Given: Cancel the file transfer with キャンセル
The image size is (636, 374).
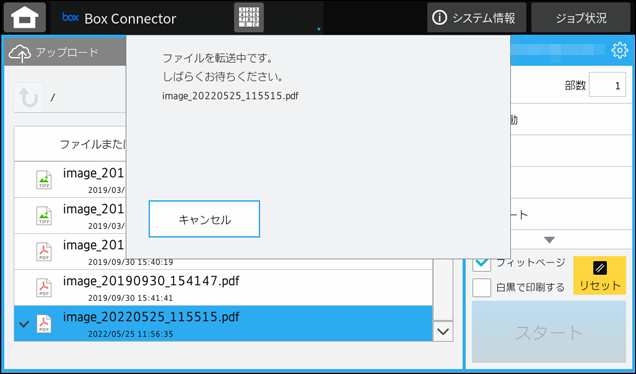Looking at the screenshot, I should 204,219.
